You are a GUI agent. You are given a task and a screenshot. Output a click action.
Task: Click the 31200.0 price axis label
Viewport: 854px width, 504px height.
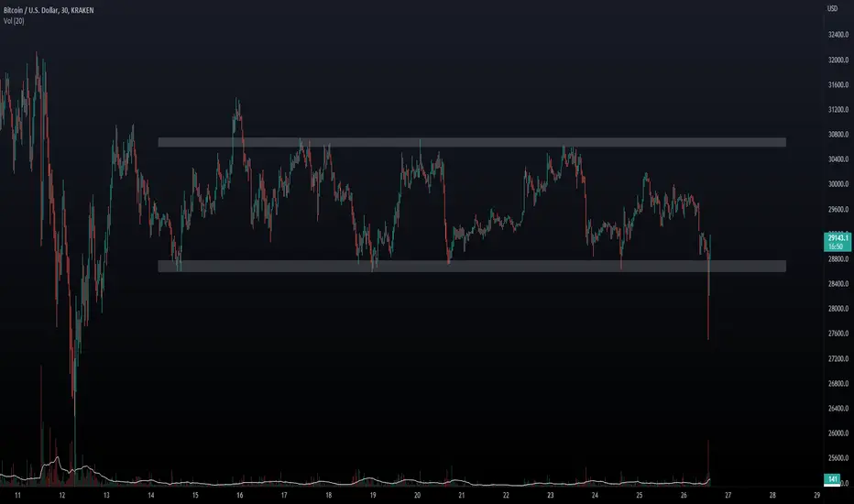838,110
